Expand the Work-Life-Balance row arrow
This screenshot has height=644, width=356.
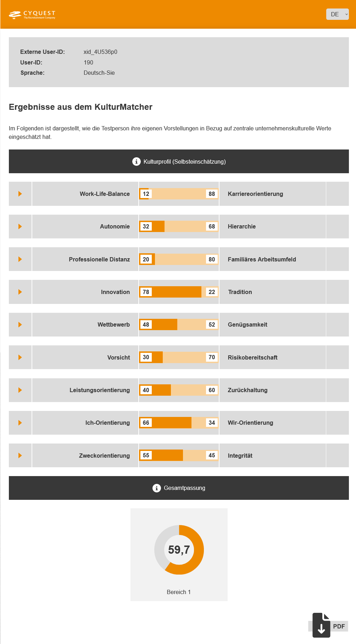click(x=20, y=194)
